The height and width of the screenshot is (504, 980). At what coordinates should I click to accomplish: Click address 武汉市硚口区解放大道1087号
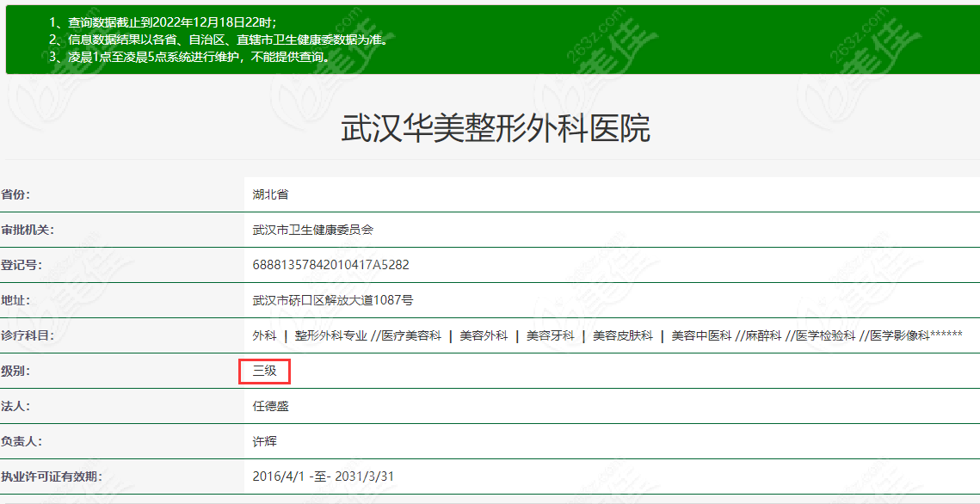point(332,300)
